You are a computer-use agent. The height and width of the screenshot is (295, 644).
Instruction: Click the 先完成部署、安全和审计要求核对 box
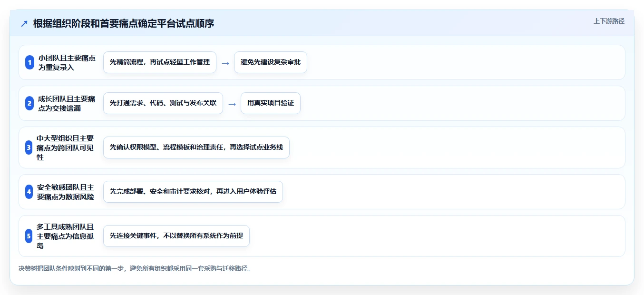point(193,192)
